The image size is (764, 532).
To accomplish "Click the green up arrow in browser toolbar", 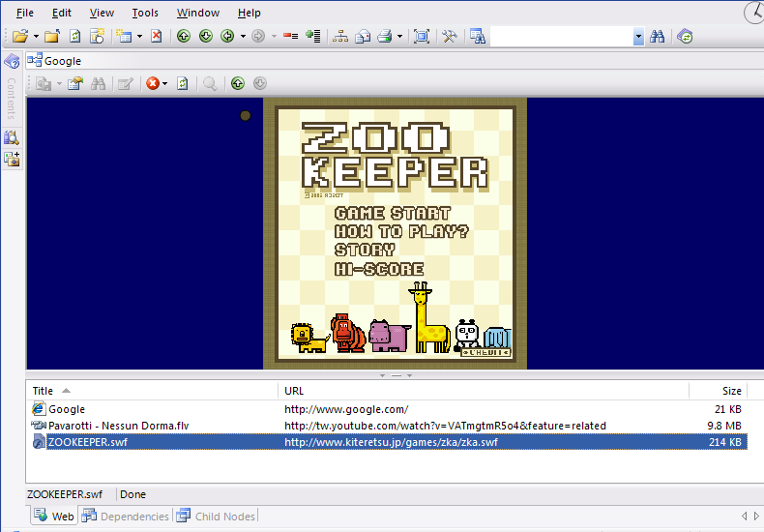I will [x=238, y=84].
